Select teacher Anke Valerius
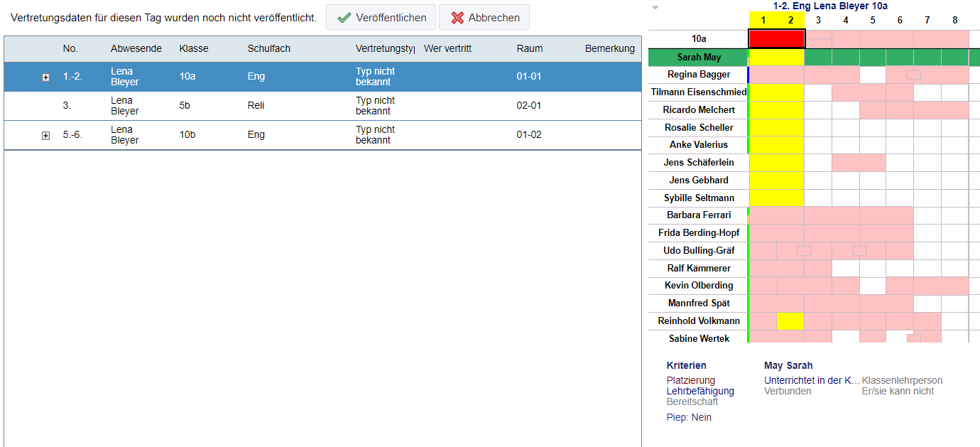980x447 pixels. point(699,144)
